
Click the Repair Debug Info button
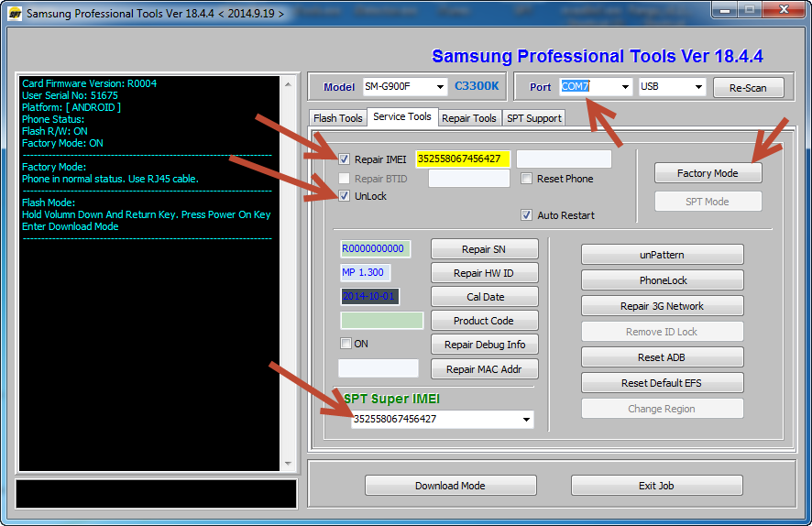484,345
